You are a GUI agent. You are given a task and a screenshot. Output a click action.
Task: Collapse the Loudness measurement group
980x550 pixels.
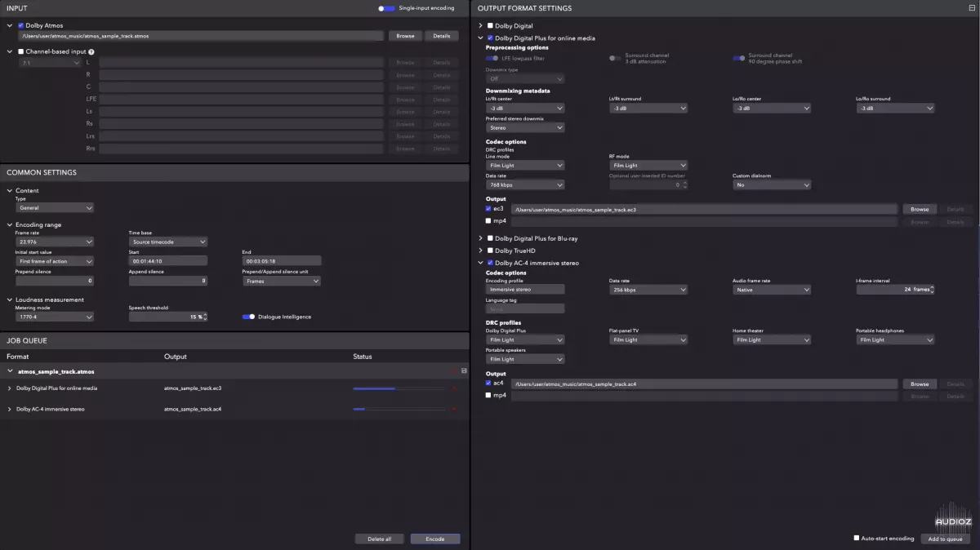[x=10, y=299]
